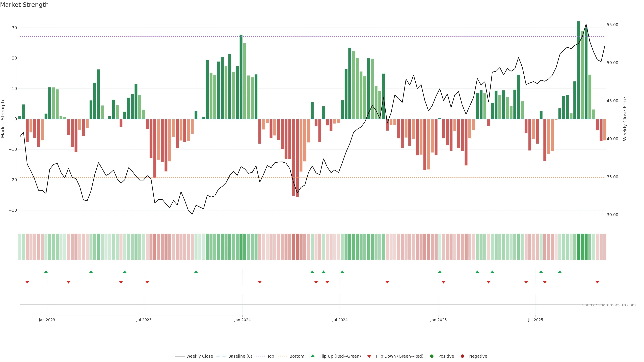Click flip-down triangle just after Jan 2024
Screen dimensions: 644x362
[260, 282]
